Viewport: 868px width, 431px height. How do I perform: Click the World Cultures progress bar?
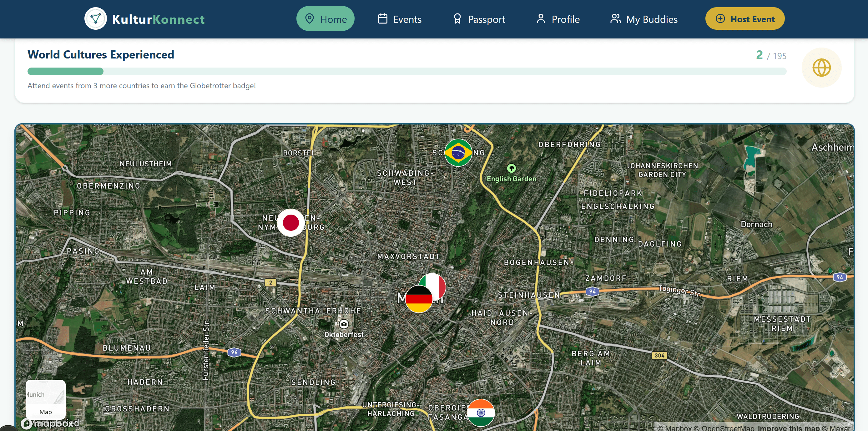[x=407, y=71]
